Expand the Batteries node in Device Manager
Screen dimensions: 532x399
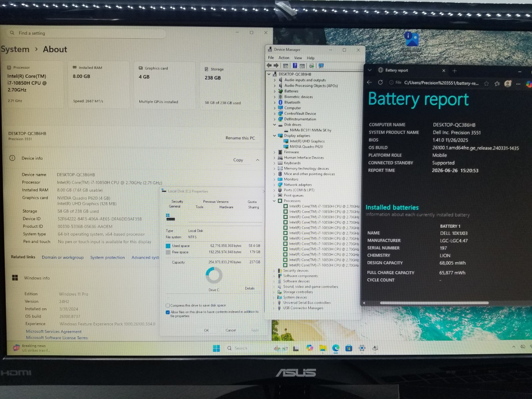(275, 91)
